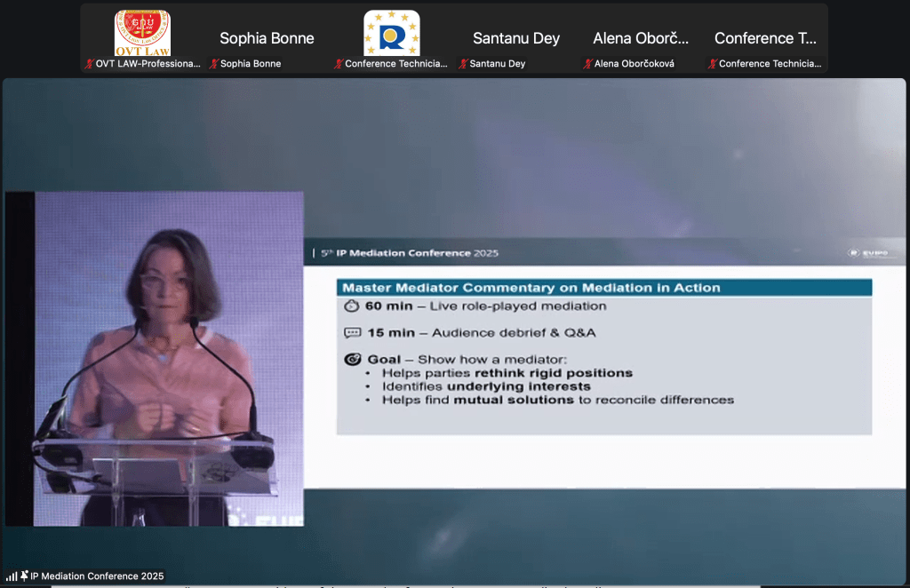Click muted mic icon on Sophia Bonne label

[213, 64]
